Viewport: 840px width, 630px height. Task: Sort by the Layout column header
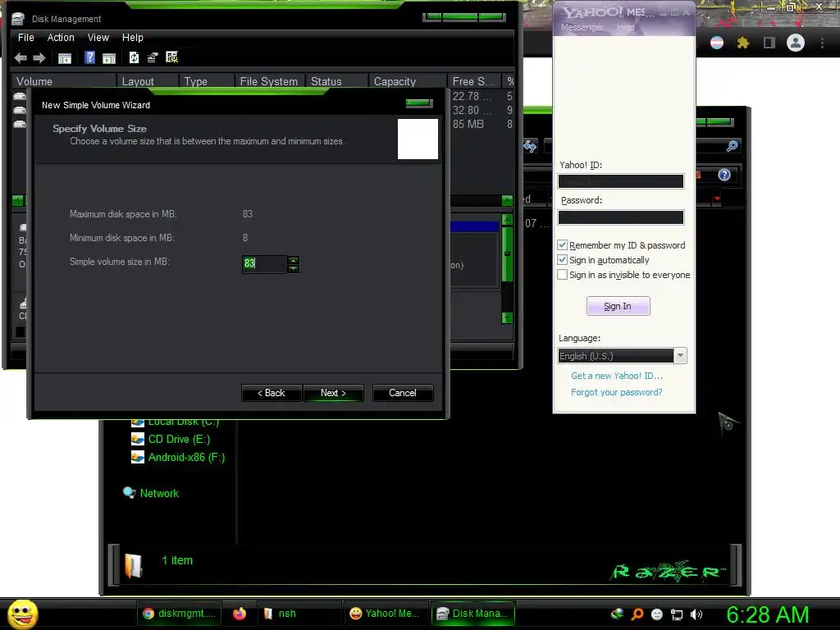pyautogui.click(x=148, y=81)
